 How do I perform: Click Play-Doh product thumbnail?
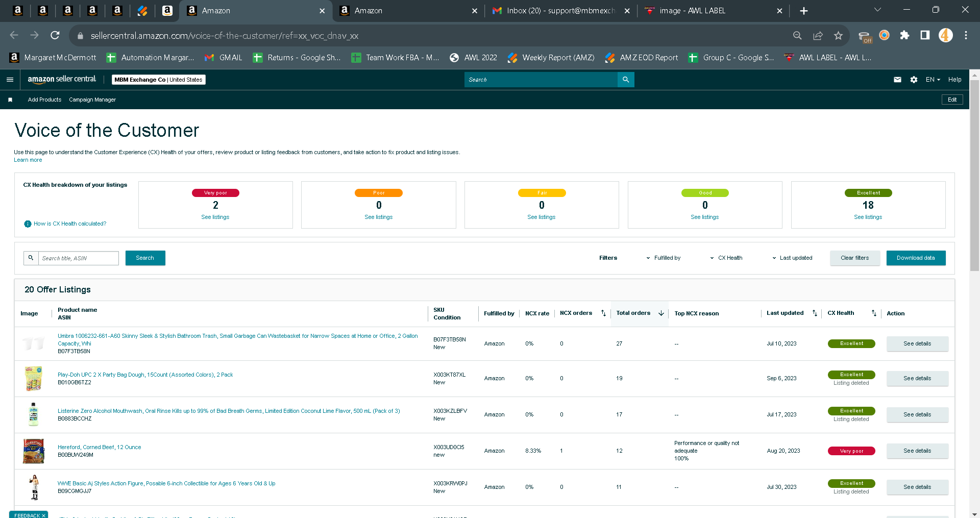click(x=34, y=379)
